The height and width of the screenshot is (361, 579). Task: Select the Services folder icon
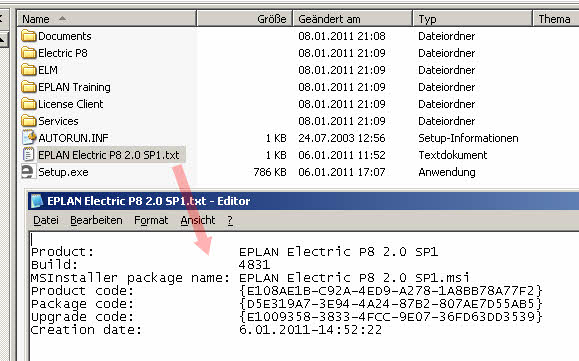(28, 121)
